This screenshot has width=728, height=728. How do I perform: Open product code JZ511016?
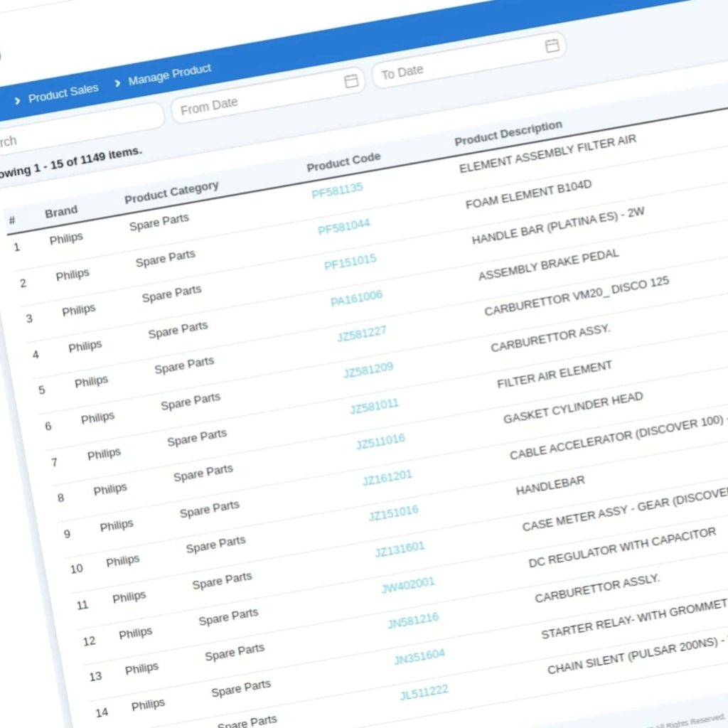381,441
